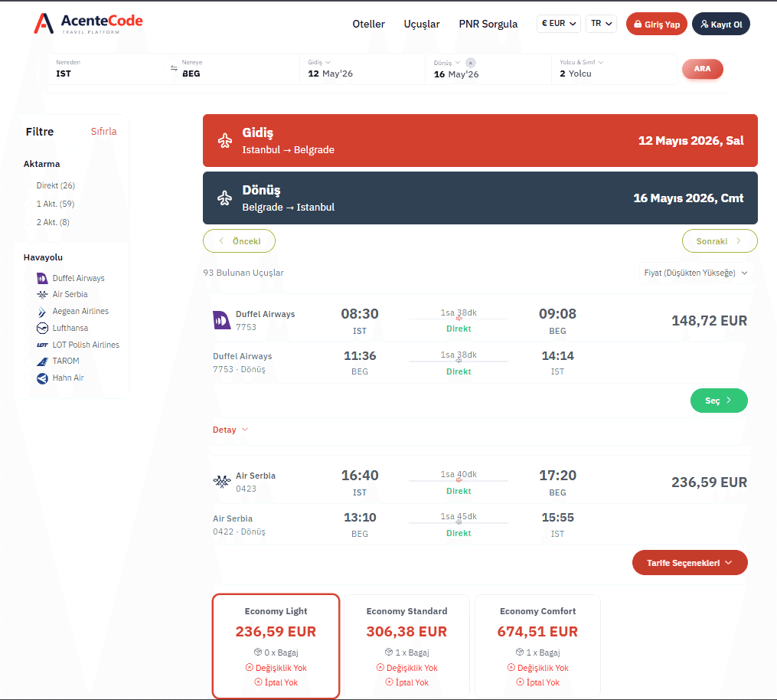Swap origin and destination airports icon

[x=174, y=68]
